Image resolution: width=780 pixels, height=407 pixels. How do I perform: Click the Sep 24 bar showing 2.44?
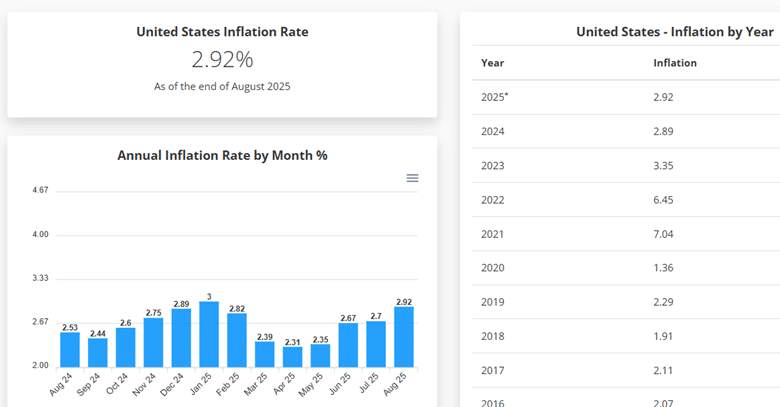[x=98, y=352]
